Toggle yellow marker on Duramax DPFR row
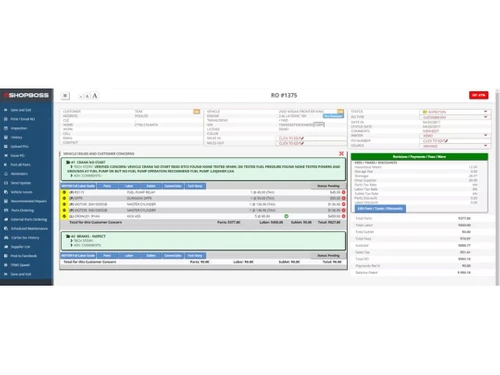 tap(64, 198)
